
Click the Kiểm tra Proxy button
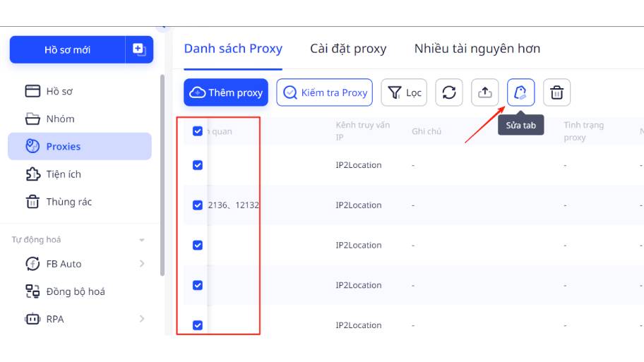[x=324, y=92]
